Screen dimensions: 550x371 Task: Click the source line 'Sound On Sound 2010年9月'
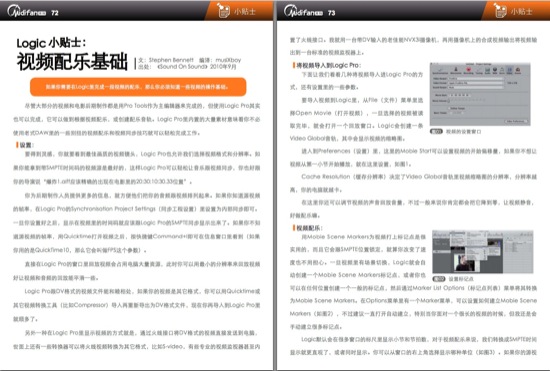click(187, 67)
